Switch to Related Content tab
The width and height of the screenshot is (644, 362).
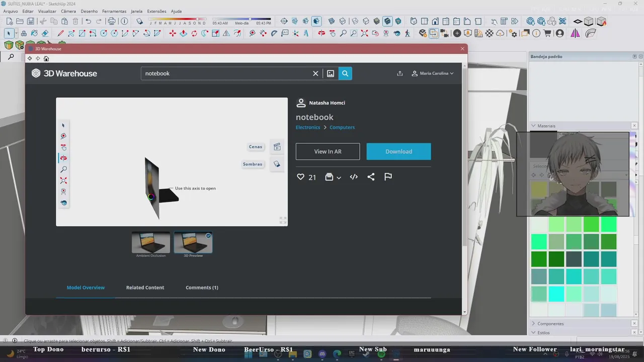point(145,288)
